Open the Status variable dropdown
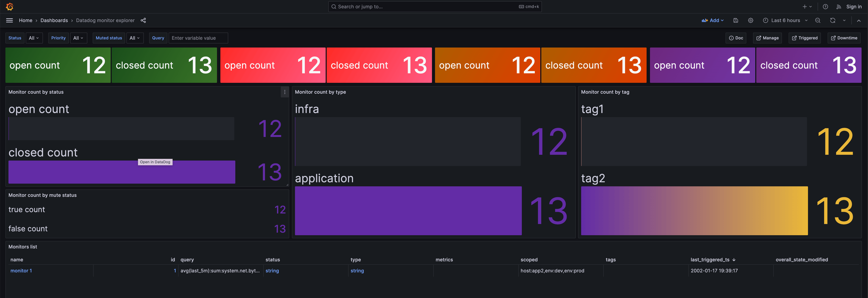The width and height of the screenshot is (868, 298). pos(34,38)
